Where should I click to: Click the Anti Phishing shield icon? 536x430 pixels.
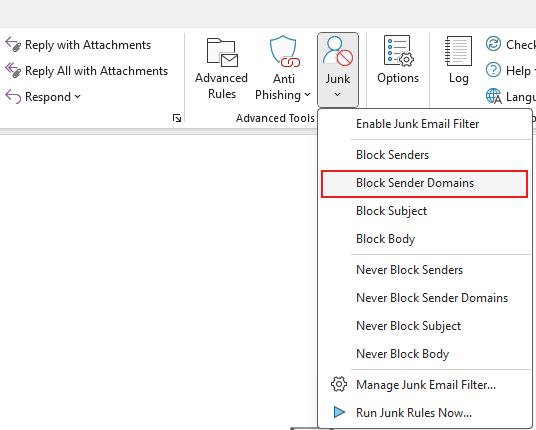pyautogui.click(x=284, y=51)
